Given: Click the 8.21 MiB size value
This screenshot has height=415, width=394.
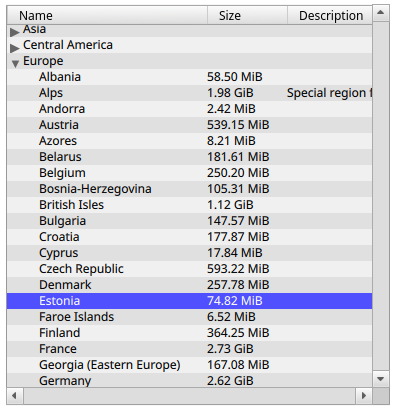Looking at the screenshot, I should pyautogui.click(x=231, y=141).
